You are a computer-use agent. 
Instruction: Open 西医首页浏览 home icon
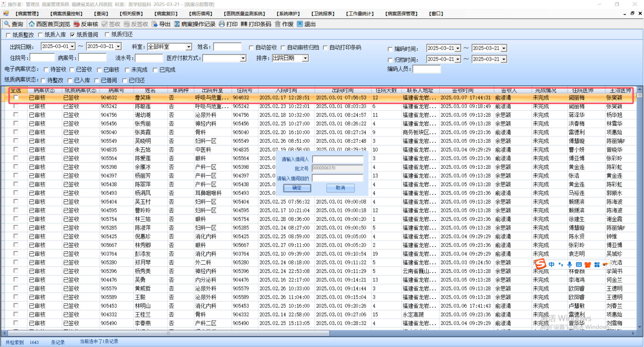(x=32, y=24)
